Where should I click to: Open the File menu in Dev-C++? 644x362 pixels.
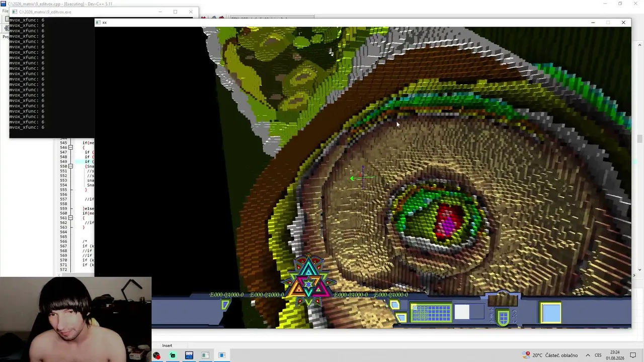pyautogui.click(x=5, y=11)
